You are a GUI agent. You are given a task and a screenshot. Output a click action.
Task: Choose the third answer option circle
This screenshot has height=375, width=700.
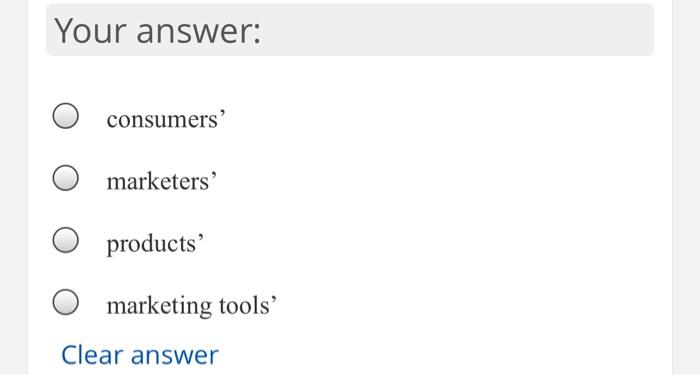coord(66,240)
